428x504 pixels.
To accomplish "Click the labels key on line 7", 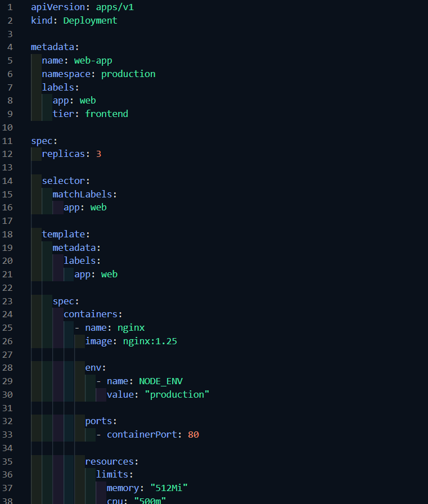I will [x=58, y=87].
